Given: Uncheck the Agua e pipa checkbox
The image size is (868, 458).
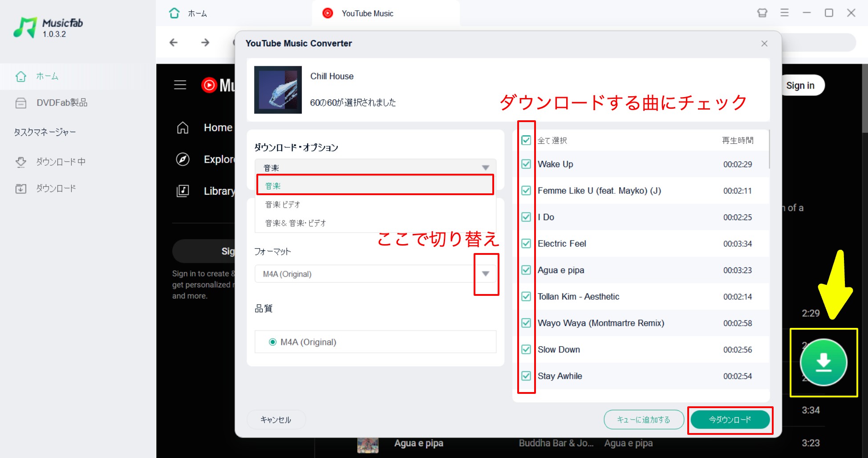Looking at the screenshot, I should [526, 270].
